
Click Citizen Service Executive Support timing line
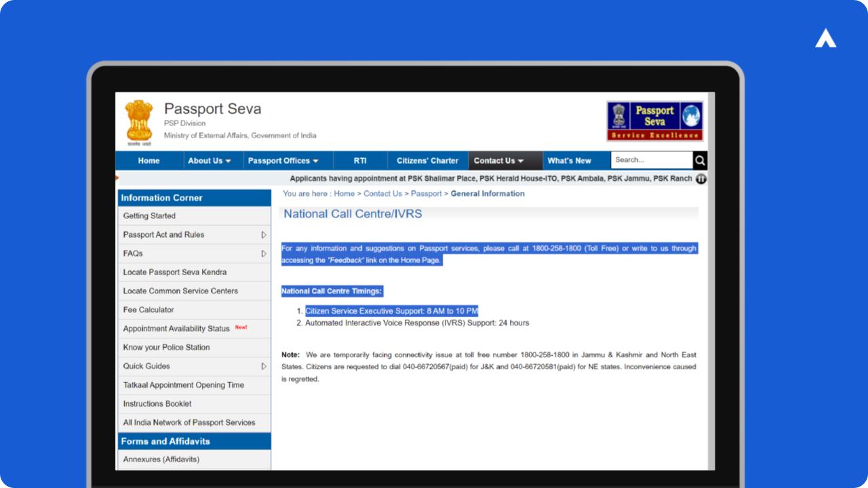point(391,311)
